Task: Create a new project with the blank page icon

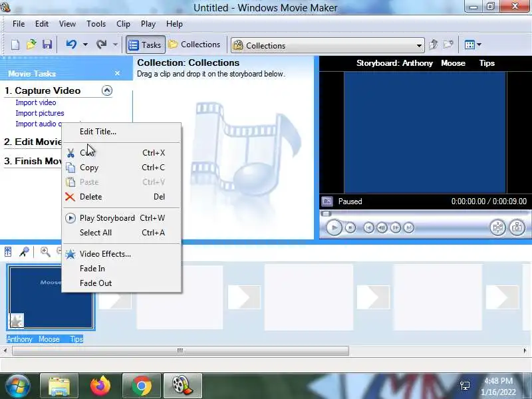Action: point(15,45)
